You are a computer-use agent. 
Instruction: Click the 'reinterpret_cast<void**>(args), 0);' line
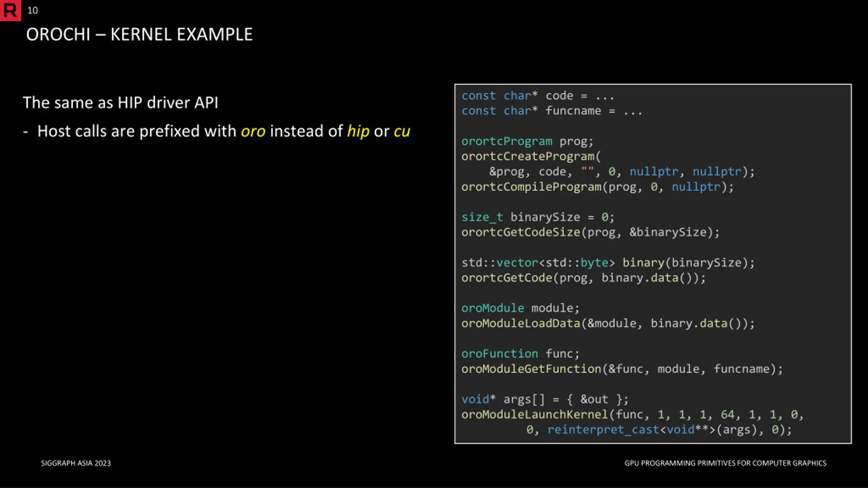coord(659,430)
